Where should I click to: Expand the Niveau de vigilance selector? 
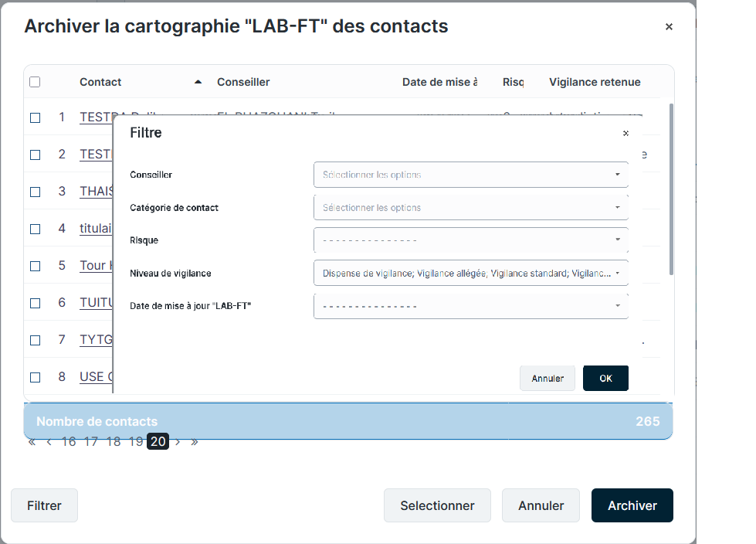(x=617, y=274)
